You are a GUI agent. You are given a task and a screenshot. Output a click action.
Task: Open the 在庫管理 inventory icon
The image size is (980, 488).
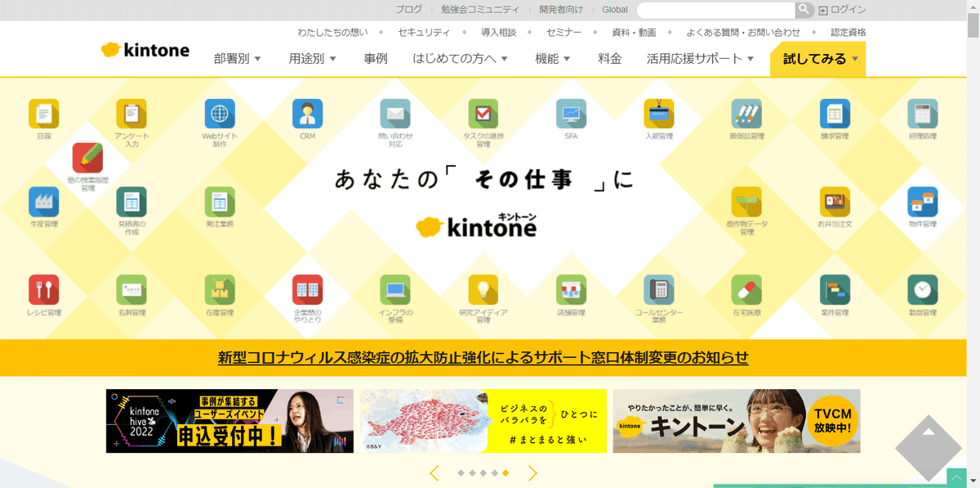click(x=219, y=288)
